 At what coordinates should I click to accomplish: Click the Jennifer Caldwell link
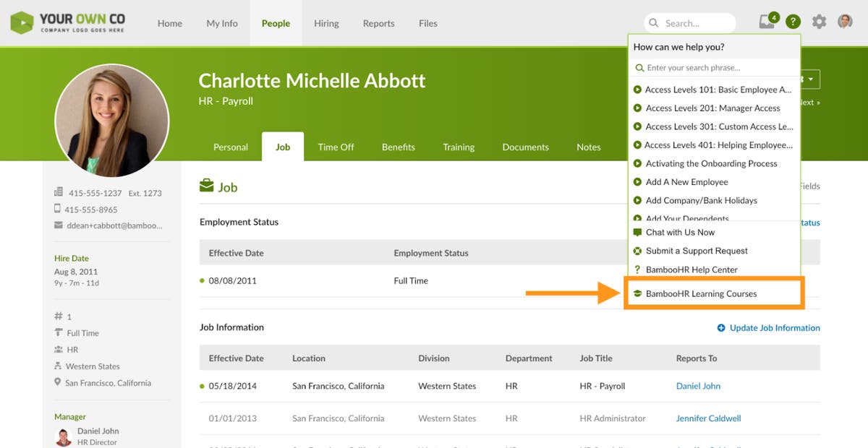(708, 418)
